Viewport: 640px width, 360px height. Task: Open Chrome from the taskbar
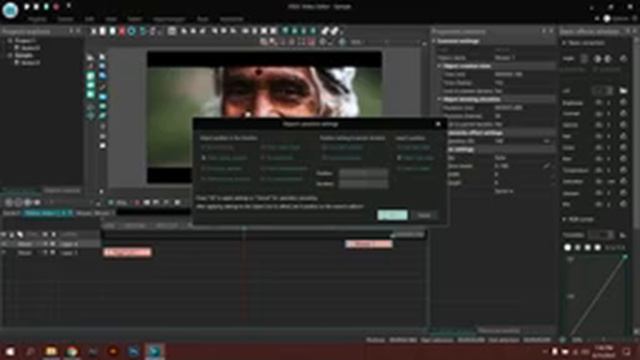(72, 351)
